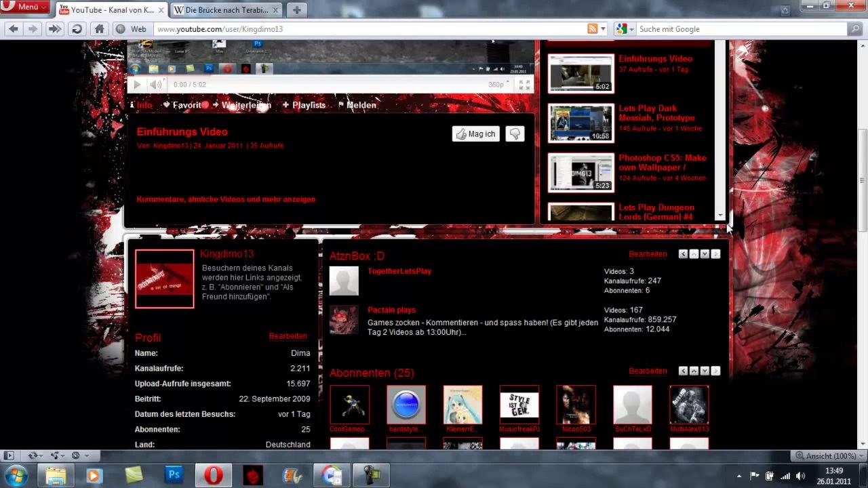Screen dimensions: 868x488
Task: Move the AtznBox module right arrow
Action: tap(715, 254)
